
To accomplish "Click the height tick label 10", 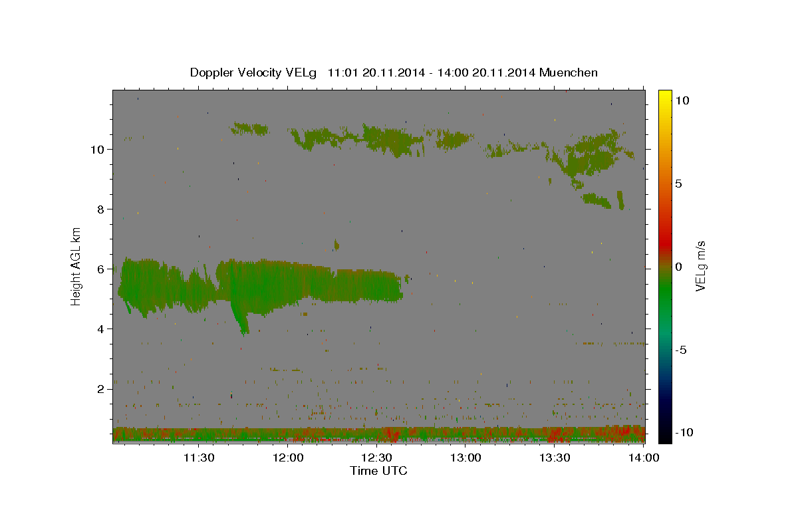I will (x=97, y=149).
